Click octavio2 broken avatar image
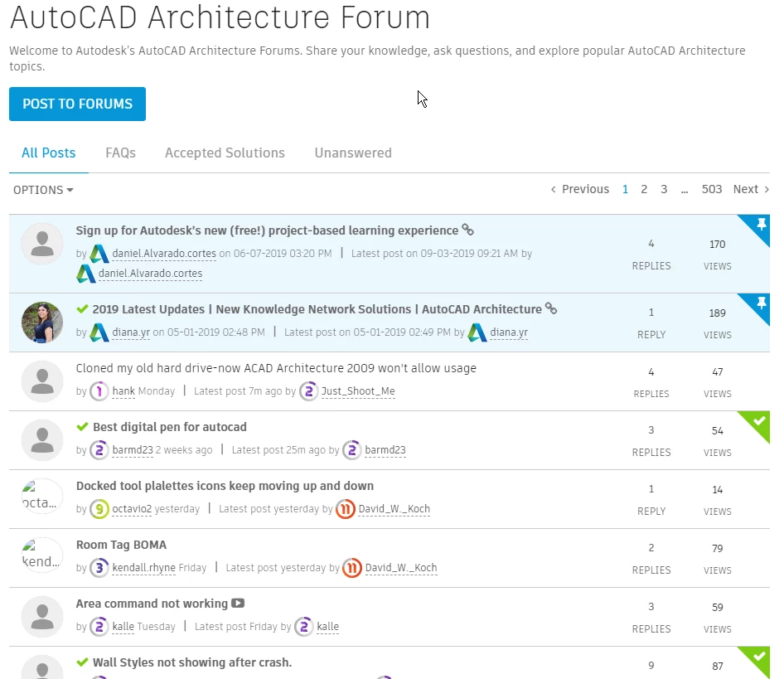This screenshot has width=784, height=679. (x=42, y=497)
